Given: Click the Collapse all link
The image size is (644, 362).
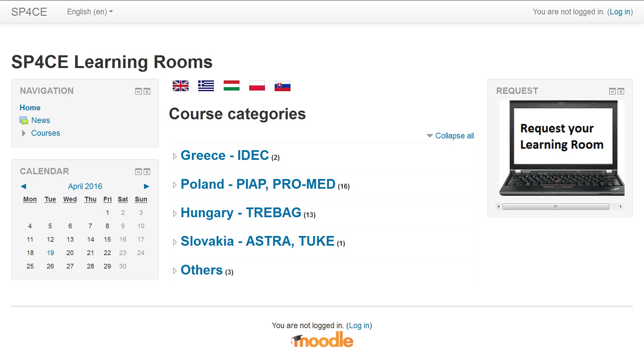Looking at the screenshot, I should (454, 136).
